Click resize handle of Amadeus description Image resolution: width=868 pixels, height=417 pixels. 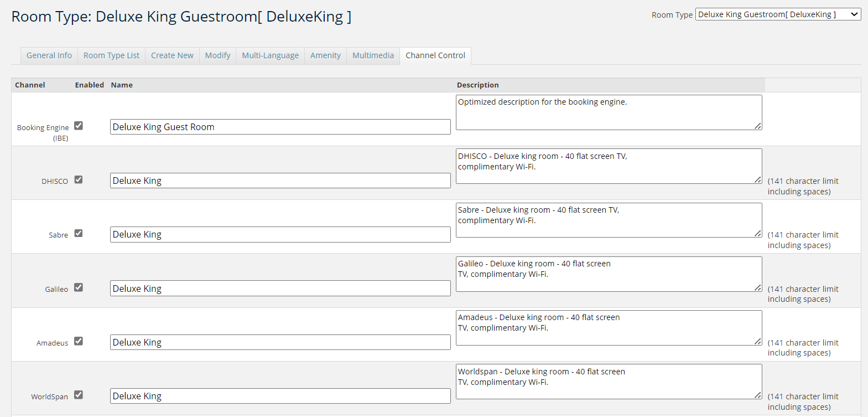(x=758, y=341)
